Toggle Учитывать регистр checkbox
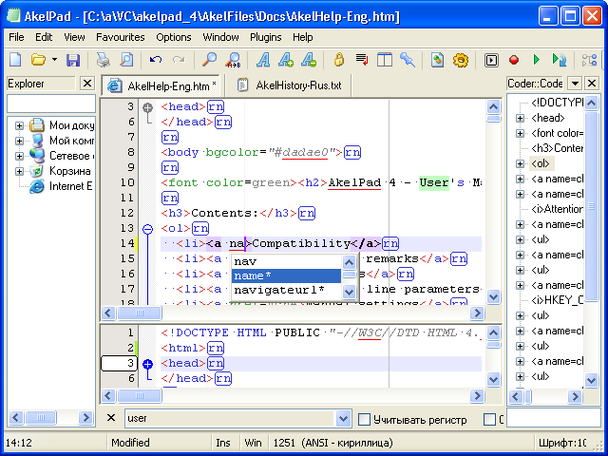The height and width of the screenshot is (456, 608). (364, 419)
